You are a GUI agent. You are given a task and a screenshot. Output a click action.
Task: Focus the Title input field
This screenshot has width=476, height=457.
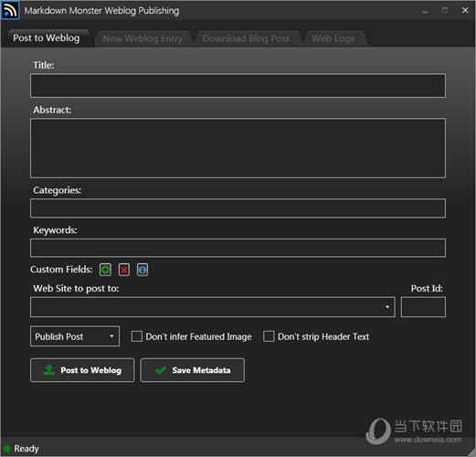(238, 86)
